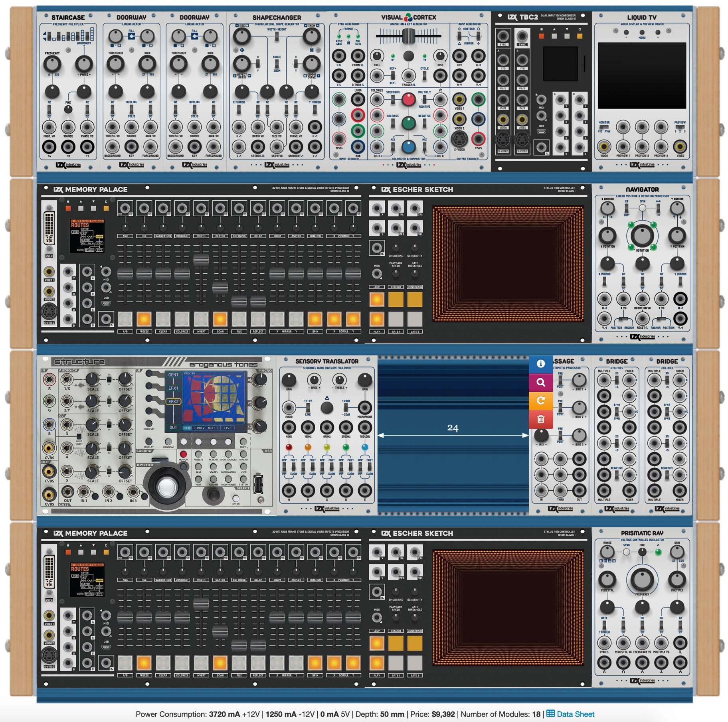The width and height of the screenshot is (728, 722).
Task: Select the Staircase frequency multiplier module
Action: pos(68,91)
